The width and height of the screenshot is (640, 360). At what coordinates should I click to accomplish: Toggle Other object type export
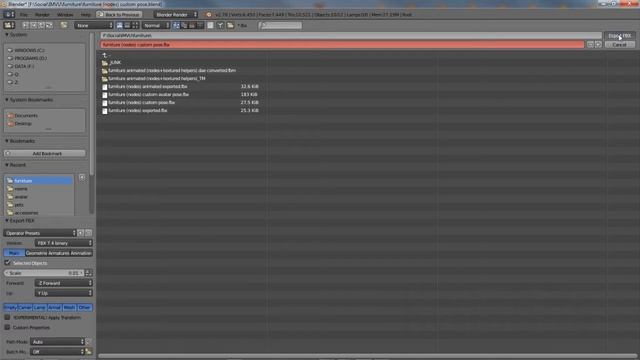click(84, 307)
